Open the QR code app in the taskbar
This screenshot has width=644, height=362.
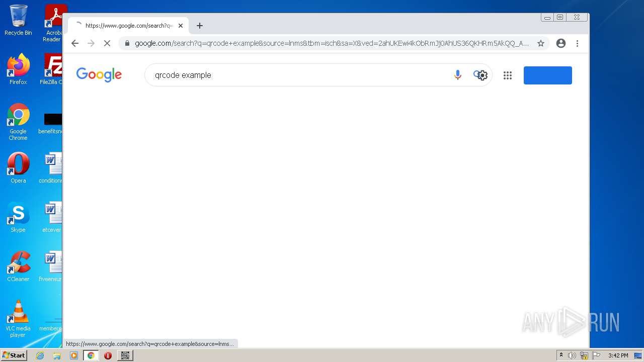click(125, 355)
